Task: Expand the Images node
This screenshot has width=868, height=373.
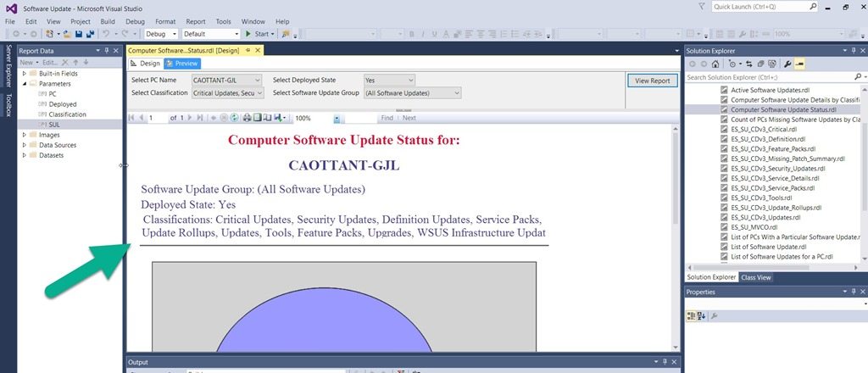Action: [x=24, y=135]
